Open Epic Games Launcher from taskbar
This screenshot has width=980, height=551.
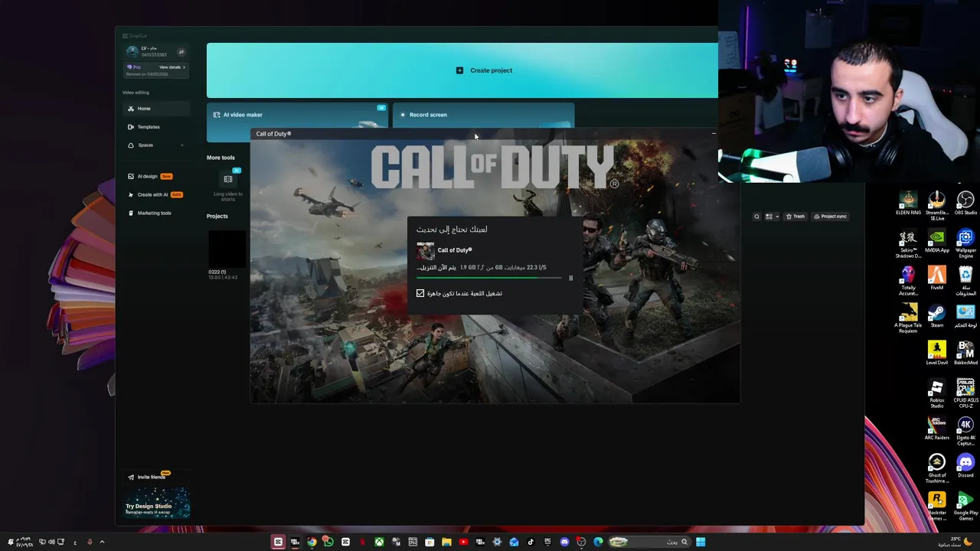(x=547, y=542)
